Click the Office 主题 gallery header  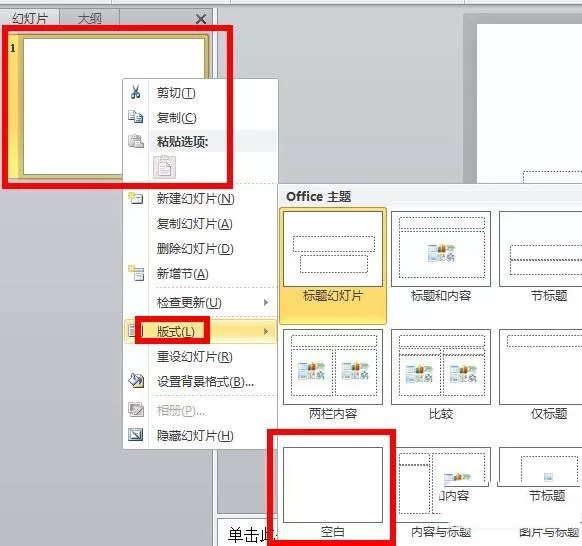(318, 196)
